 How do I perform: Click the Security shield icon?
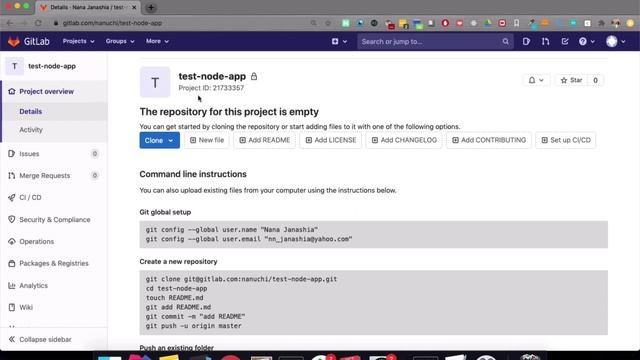tap(11, 220)
